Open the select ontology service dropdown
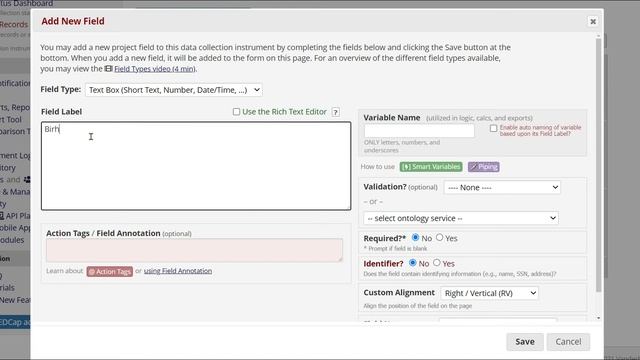640x360 pixels. [461, 218]
